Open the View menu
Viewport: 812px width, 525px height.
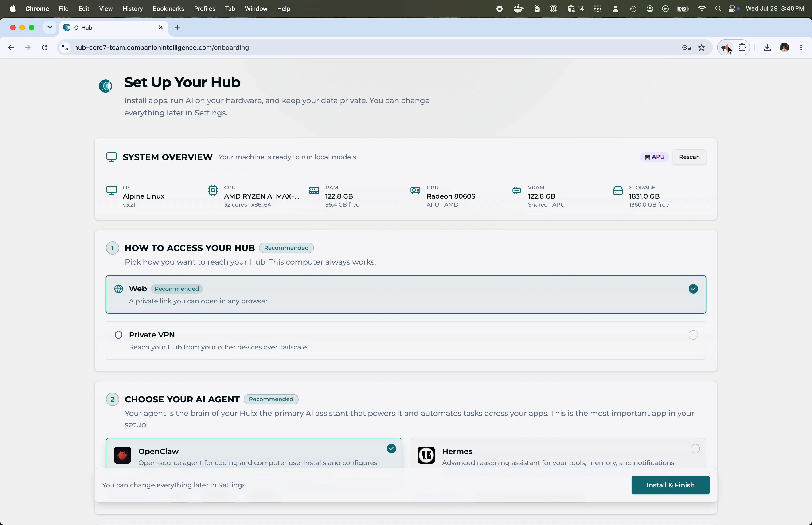click(x=106, y=9)
